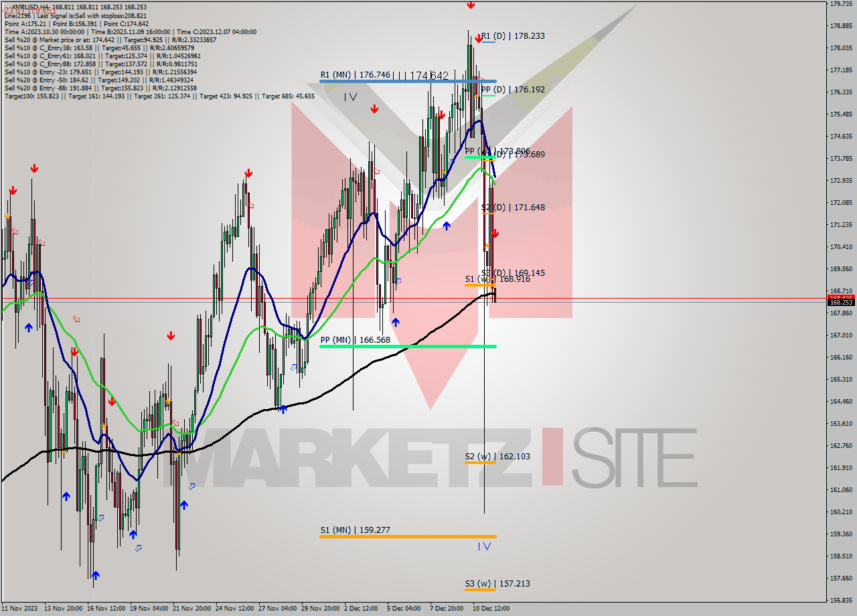Image resolution: width=857 pixels, height=616 pixels.
Task: Click '16 Nov 12:00' on the time axis
Action: point(106,609)
